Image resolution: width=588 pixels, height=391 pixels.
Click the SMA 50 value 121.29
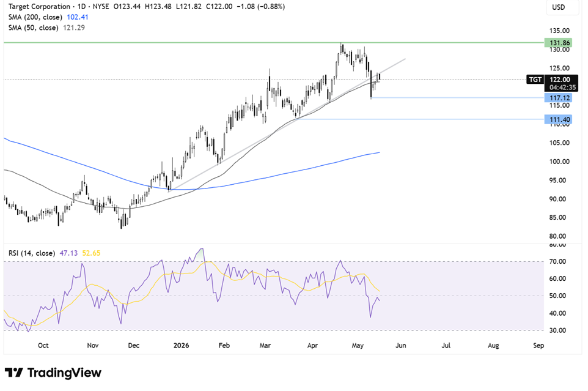click(74, 28)
